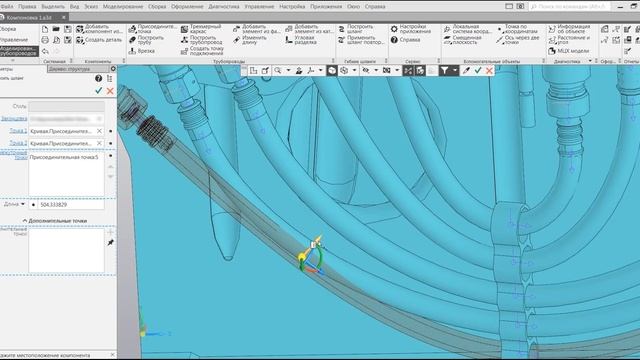Image resolution: width=640 pixels, height=360 pixels.
Task: Select Построить трубу tool
Action: [x=146, y=40]
